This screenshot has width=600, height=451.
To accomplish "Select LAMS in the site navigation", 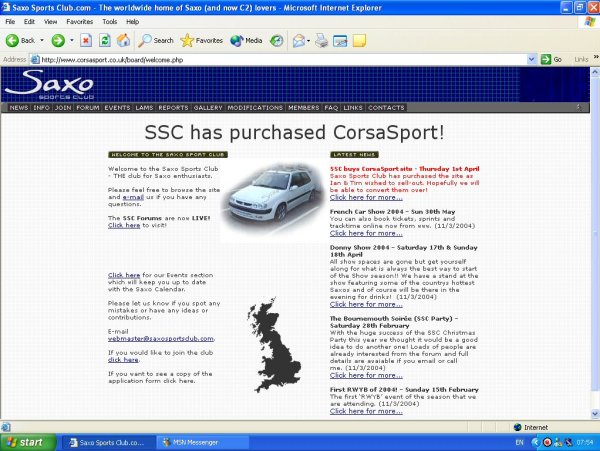I will 144,107.
